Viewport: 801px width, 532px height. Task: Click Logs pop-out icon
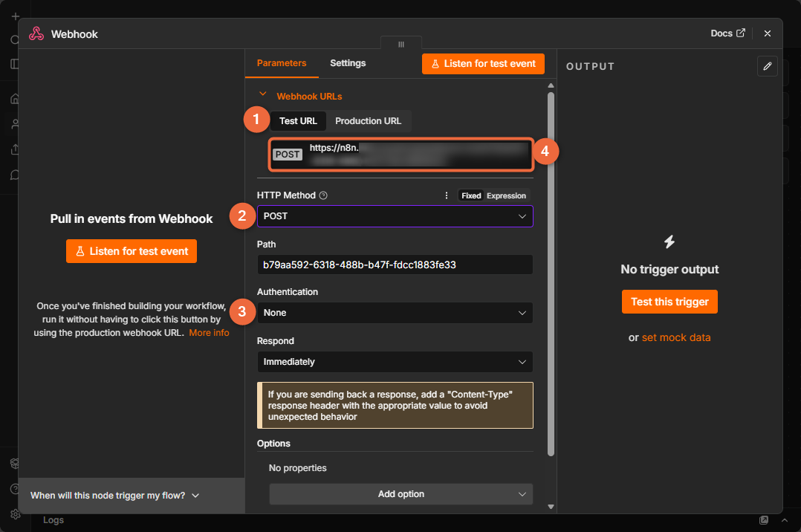point(763,519)
